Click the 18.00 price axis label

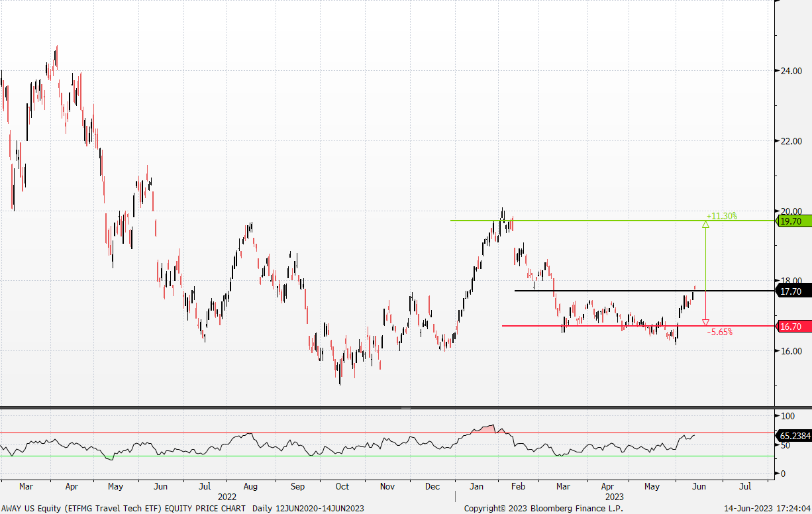790,281
